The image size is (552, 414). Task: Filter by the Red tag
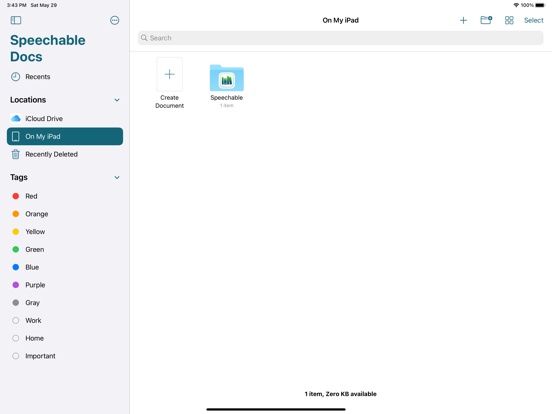pos(65,196)
